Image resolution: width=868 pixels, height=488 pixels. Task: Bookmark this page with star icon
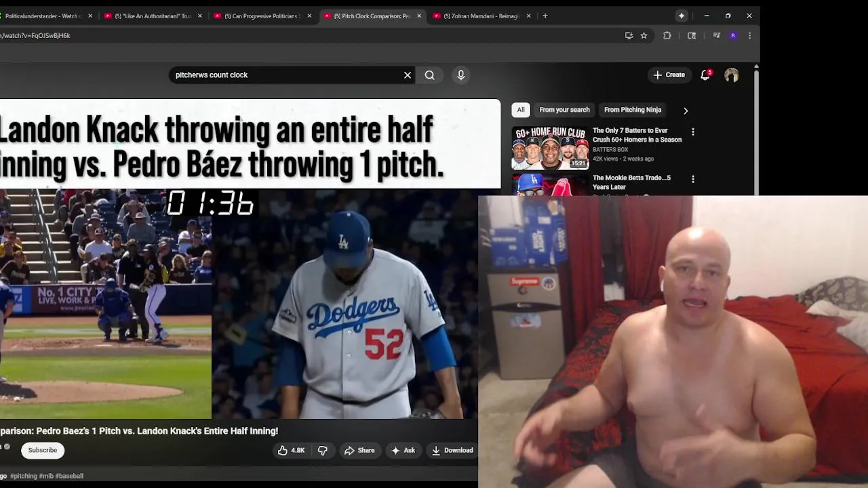(644, 35)
